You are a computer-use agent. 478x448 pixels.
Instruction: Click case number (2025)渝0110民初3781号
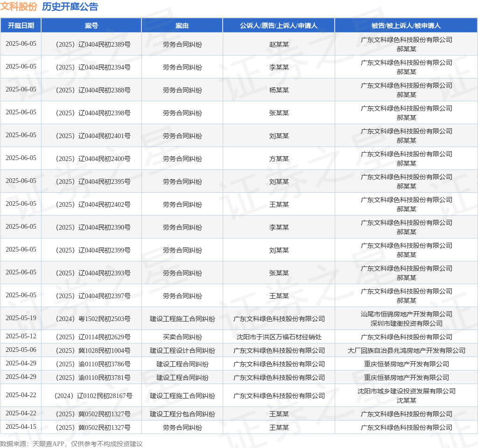coord(93,378)
